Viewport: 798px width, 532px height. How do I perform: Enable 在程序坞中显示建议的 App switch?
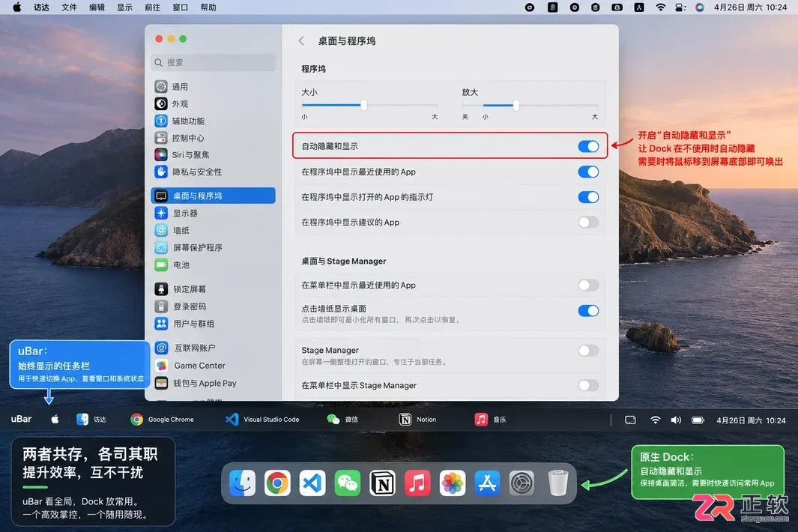[x=588, y=223]
